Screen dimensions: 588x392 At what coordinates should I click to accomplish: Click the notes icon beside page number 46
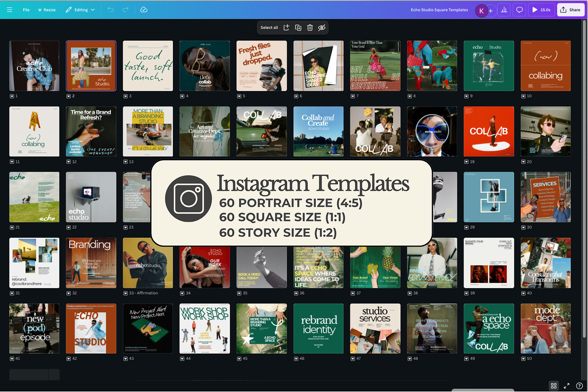[296, 359]
